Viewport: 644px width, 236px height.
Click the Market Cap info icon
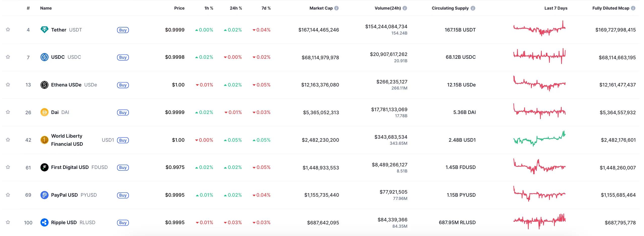(336, 8)
